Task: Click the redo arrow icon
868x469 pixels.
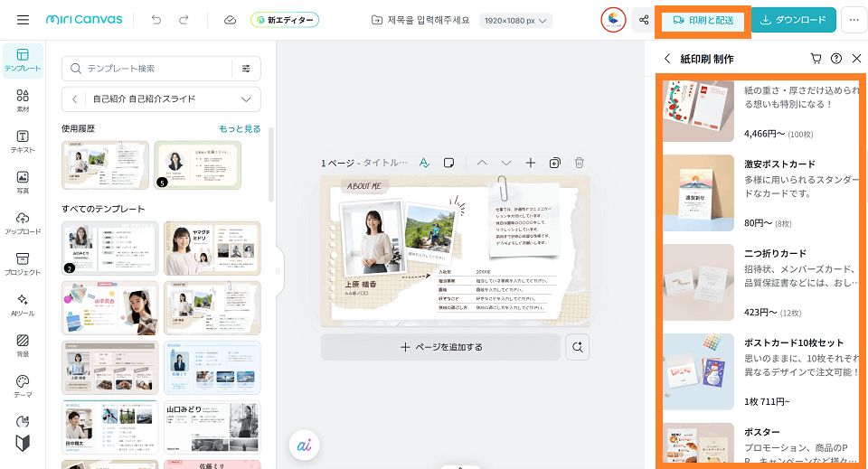Action: click(184, 20)
